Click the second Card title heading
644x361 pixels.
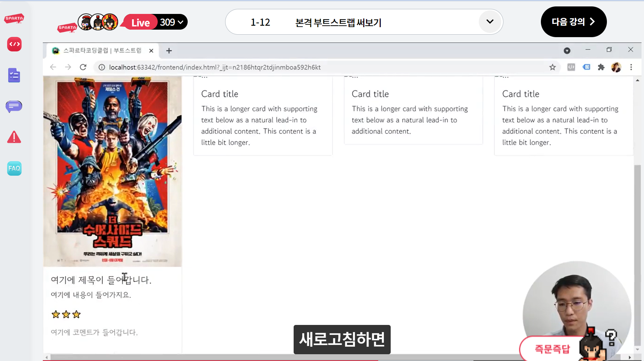[370, 94]
